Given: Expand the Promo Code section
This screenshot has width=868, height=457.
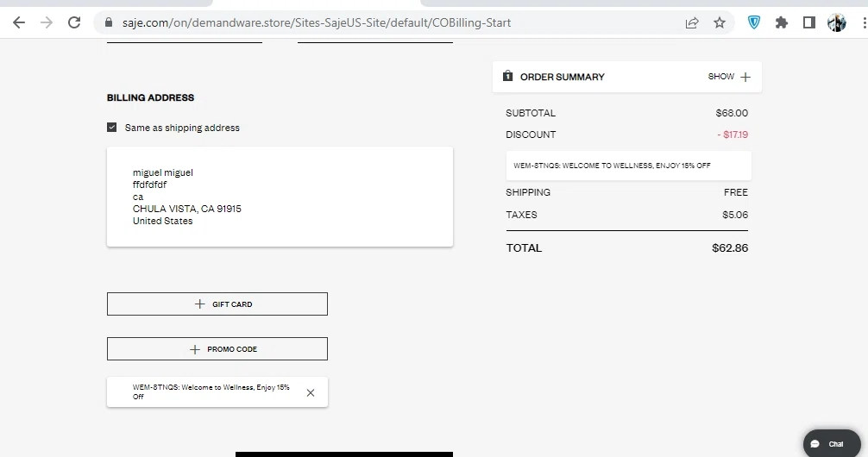Looking at the screenshot, I should pos(217,349).
